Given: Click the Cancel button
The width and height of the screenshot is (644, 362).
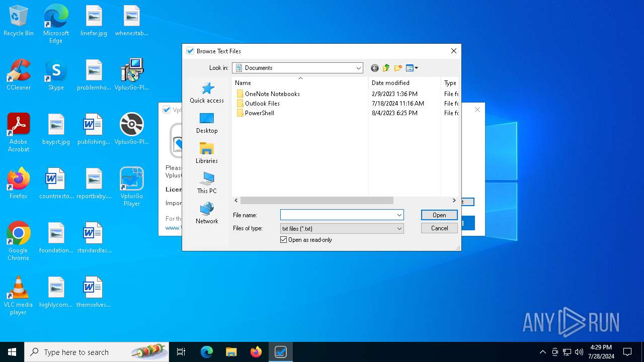Looking at the screenshot, I should [x=439, y=228].
